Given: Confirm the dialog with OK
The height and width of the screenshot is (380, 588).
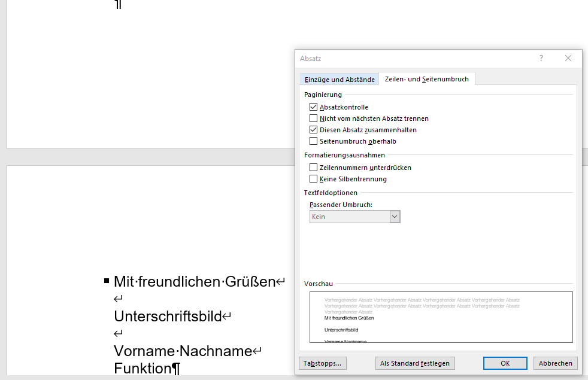Looking at the screenshot, I should pyautogui.click(x=505, y=363).
